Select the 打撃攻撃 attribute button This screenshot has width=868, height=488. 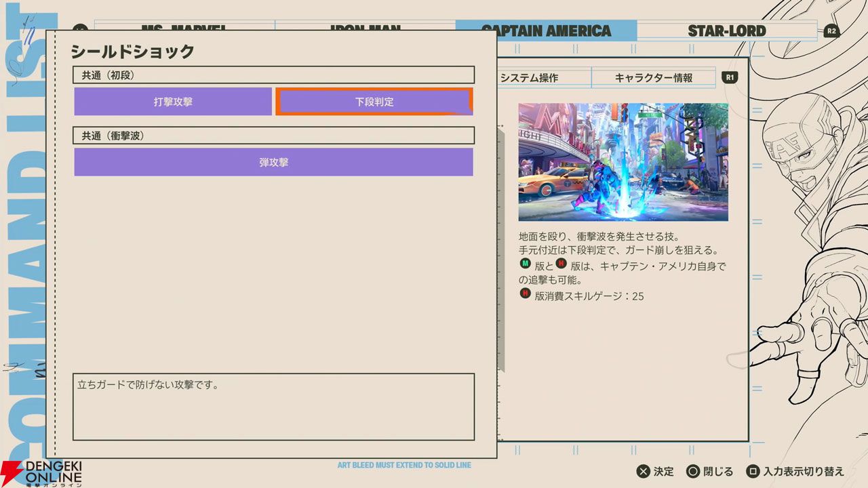click(173, 102)
